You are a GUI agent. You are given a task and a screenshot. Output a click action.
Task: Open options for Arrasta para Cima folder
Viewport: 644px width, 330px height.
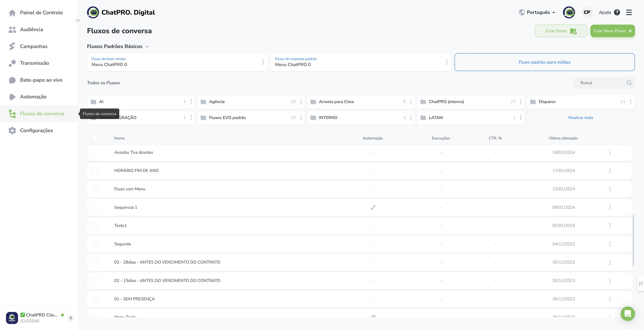pyautogui.click(x=411, y=102)
